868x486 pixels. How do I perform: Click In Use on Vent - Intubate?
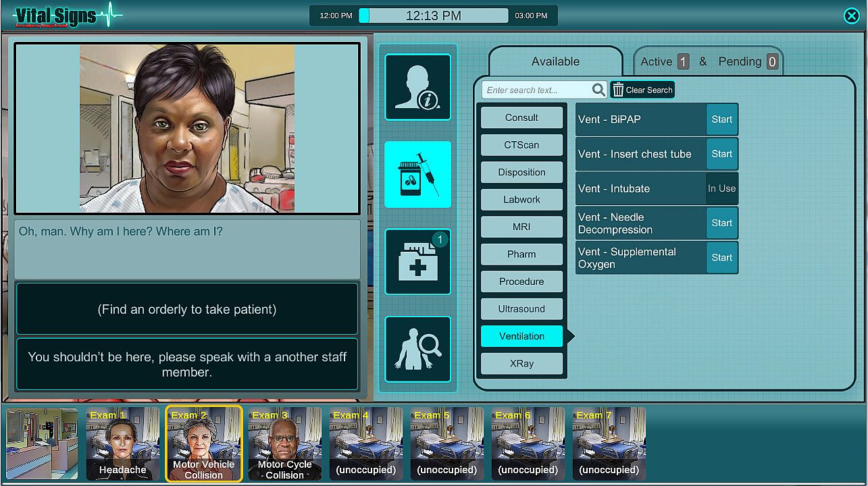click(x=721, y=188)
